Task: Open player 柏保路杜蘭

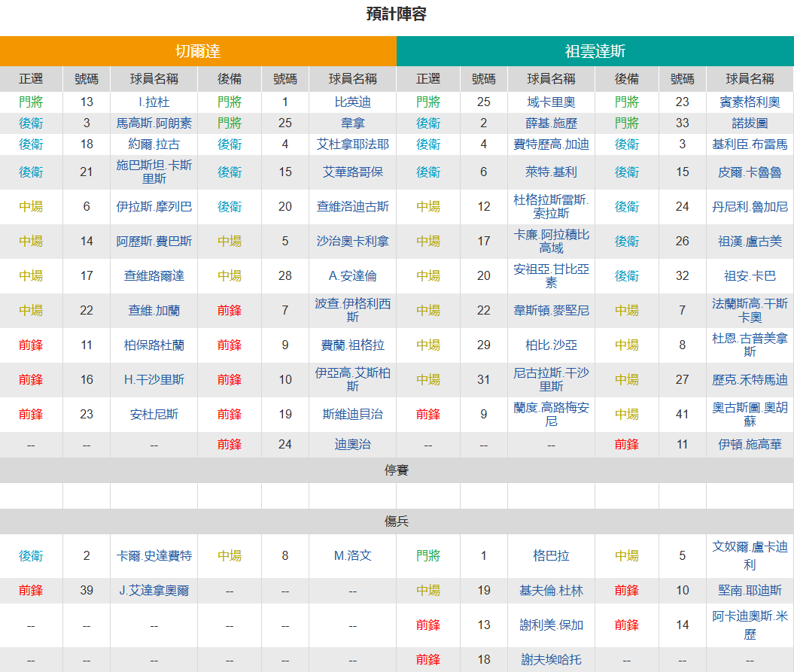Action: (154, 345)
